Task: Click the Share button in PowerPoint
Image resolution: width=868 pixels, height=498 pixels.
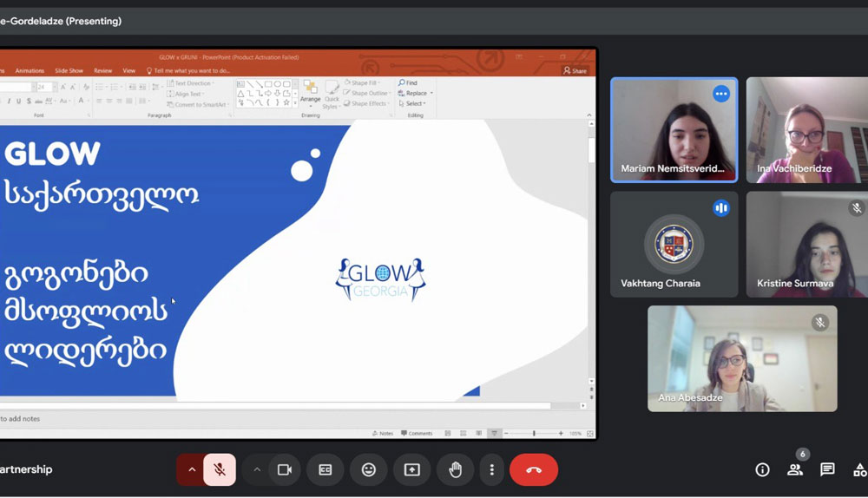Action: coord(575,70)
